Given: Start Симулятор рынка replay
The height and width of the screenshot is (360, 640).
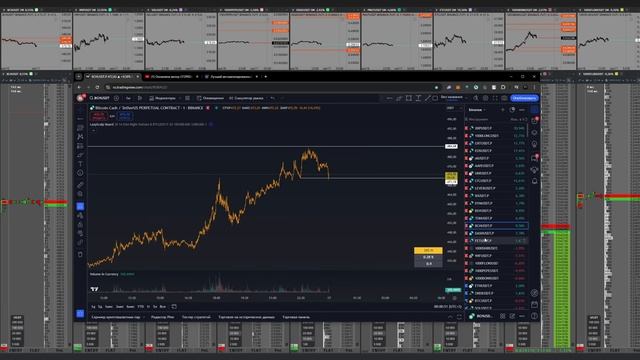Looking at the screenshot, I should [246, 98].
